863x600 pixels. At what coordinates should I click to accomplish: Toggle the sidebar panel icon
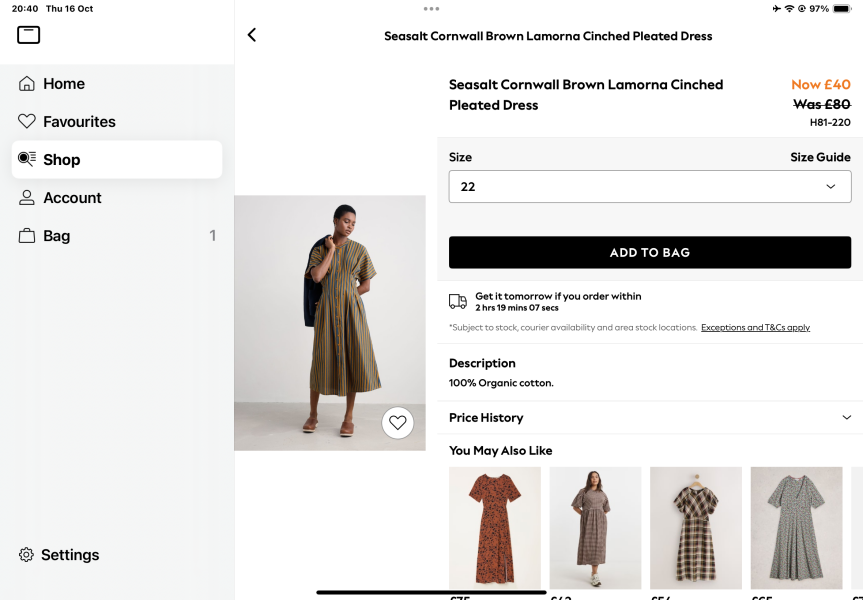[x=29, y=35]
